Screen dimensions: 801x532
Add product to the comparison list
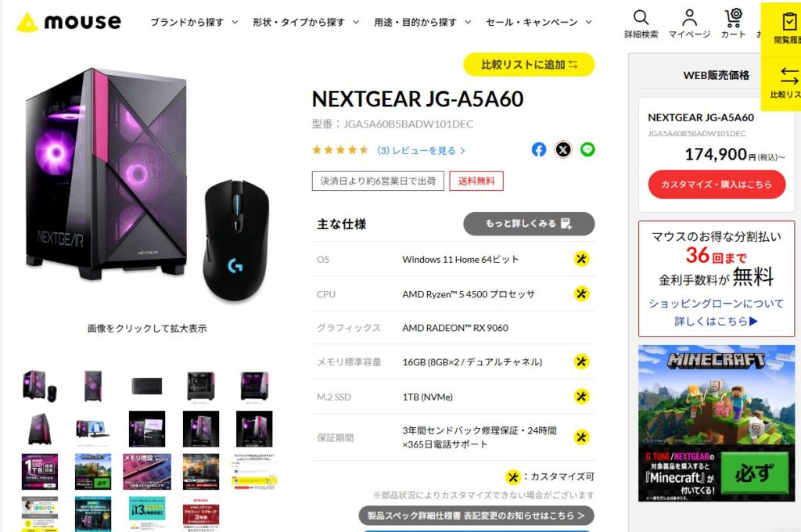(529, 65)
